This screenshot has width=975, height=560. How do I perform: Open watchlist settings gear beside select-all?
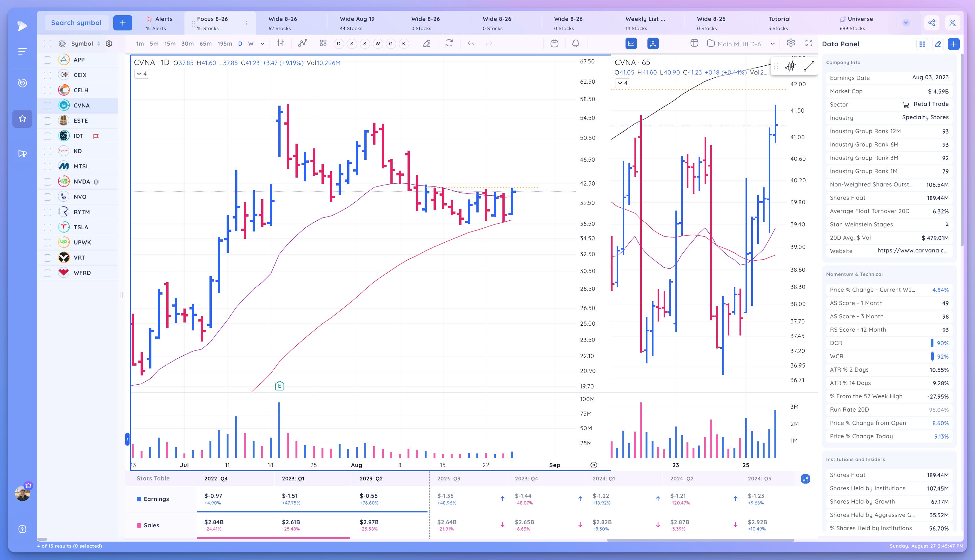62,43
